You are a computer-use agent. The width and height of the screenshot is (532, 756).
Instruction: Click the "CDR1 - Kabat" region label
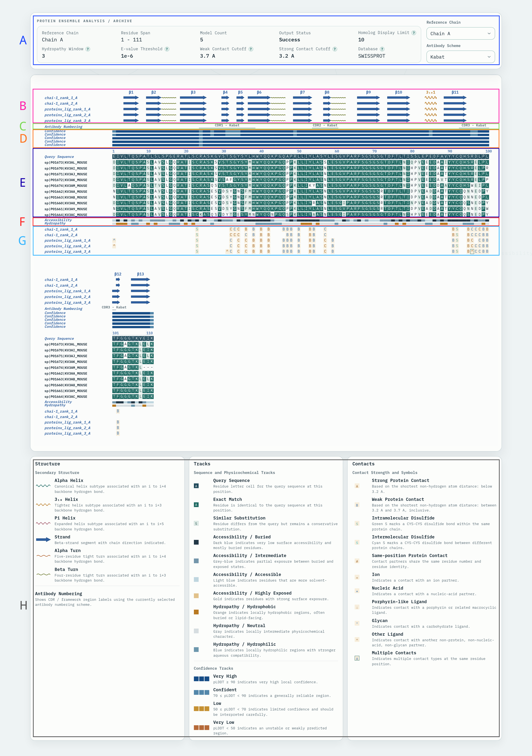227,126
